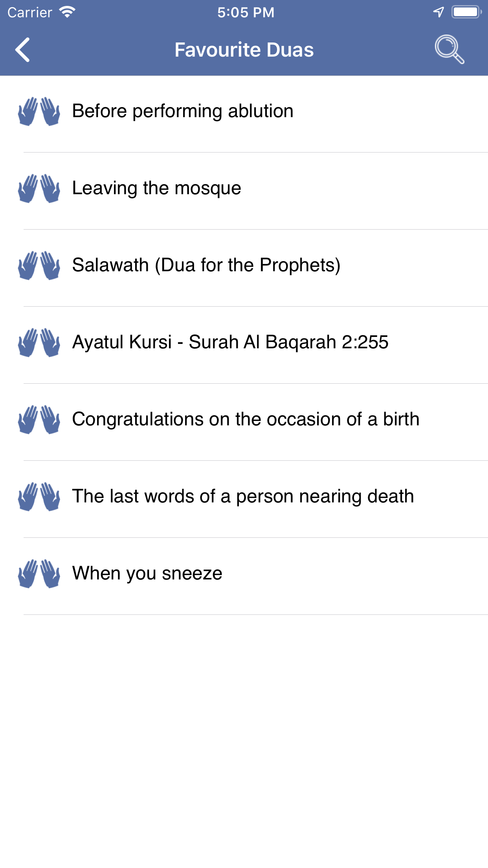The image size is (488, 868).
Task: Open the When you sneeze dua
Action: (147, 574)
